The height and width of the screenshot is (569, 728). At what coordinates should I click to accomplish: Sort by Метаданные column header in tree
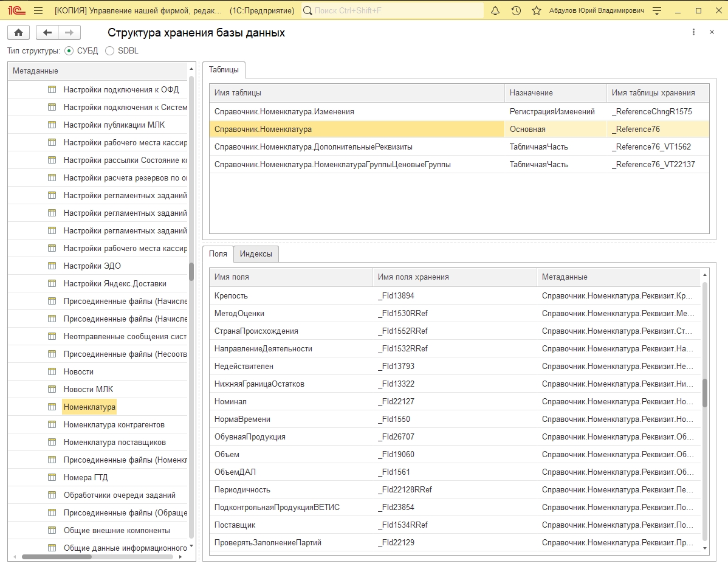point(97,71)
